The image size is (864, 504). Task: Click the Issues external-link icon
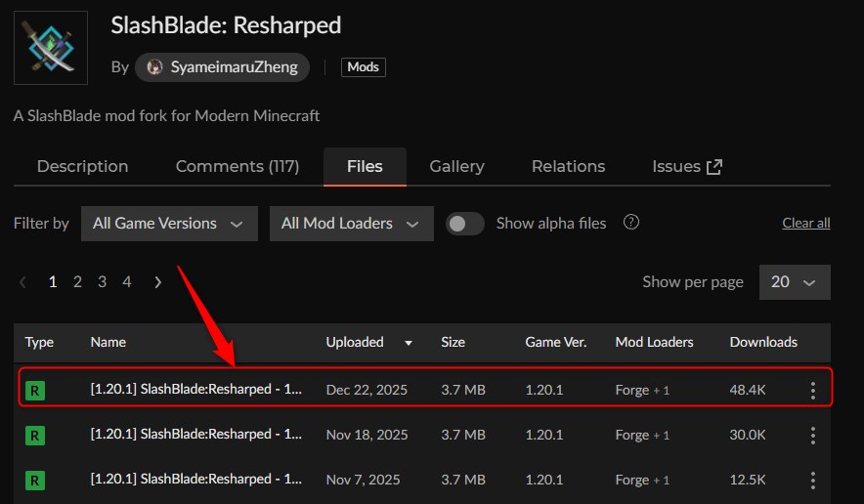714,167
